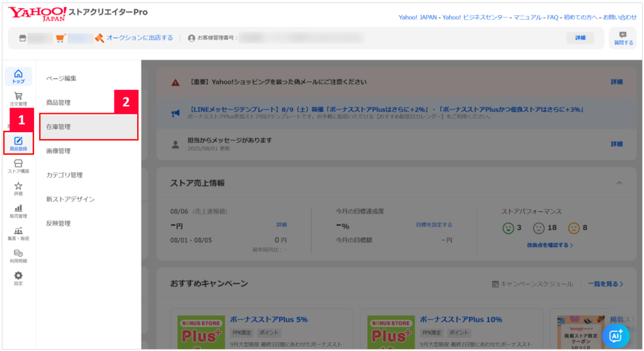Select 画像管理 in the submenu
This screenshot has height=351, width=644.
pos(58,151)
